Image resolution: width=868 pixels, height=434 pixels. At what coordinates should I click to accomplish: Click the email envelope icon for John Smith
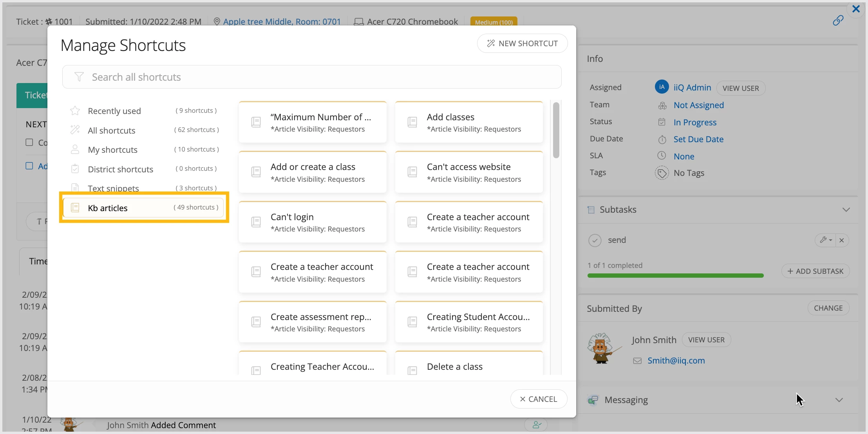pos(637,361)
